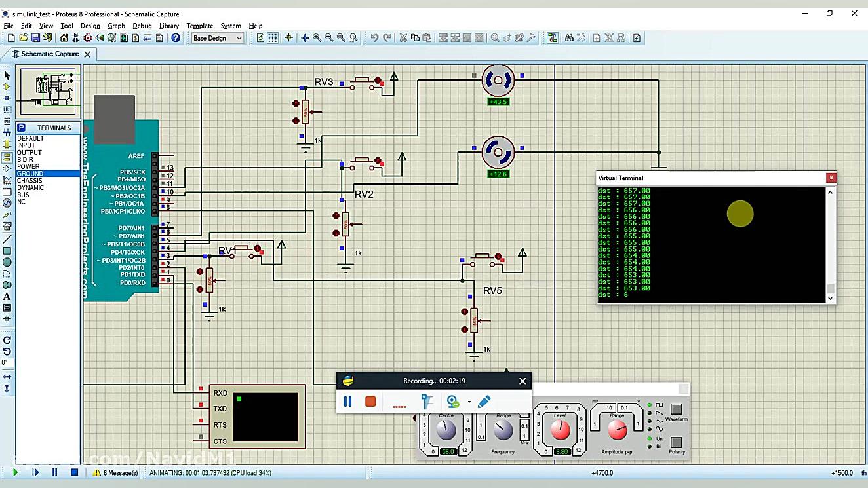
Task: Toggle the Waveform button on signal generator
Action: (x=676, y=409)
